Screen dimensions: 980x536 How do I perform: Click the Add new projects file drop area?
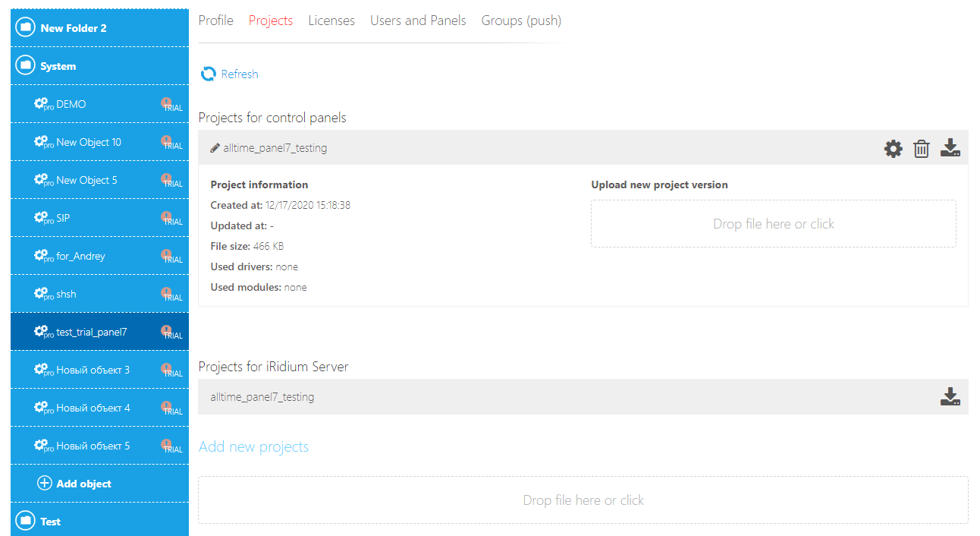pyautogui.click(x=583, y=500)
